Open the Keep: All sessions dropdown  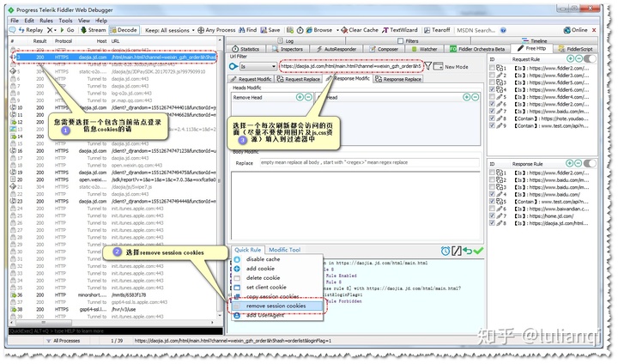tap(169, 30)
